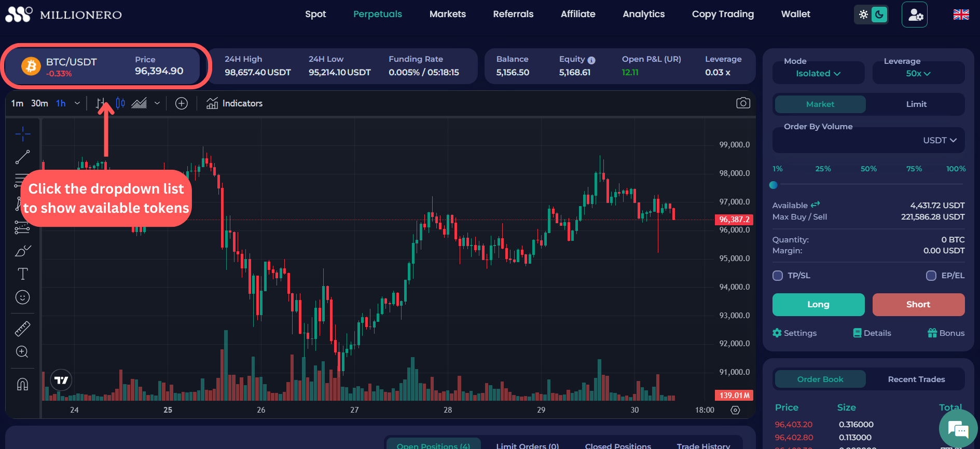This screenshot has width=980, height=449.
Task: Open the emoji sticker tool
Action: click(22, 297)
